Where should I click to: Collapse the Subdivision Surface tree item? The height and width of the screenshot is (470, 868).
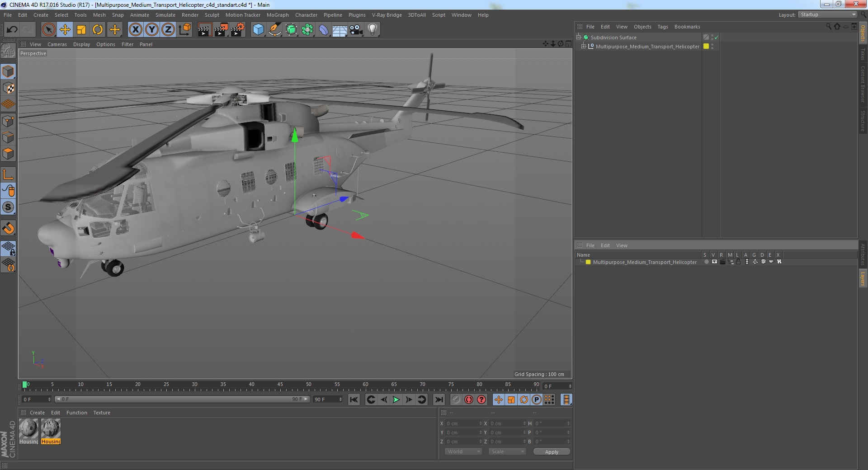tap(579, 37)
